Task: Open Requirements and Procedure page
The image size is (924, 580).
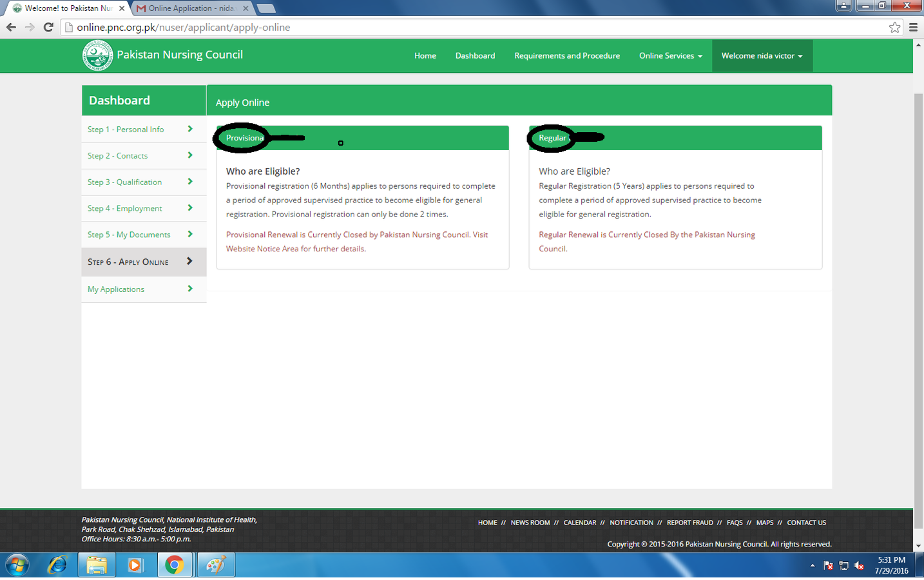Action: (567, 56)
